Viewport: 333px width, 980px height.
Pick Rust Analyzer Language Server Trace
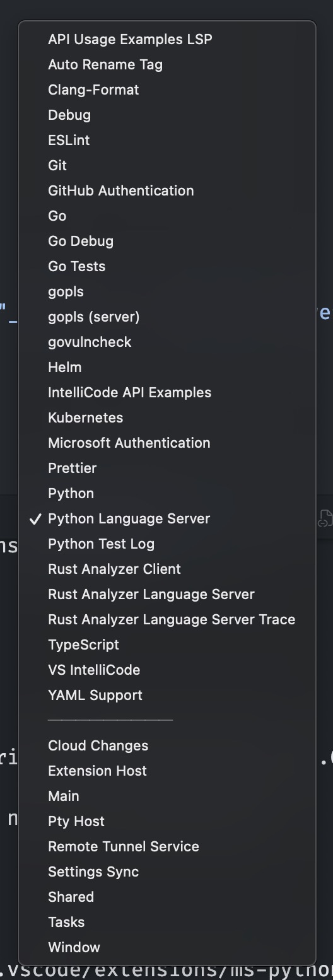tap(167, 619)
